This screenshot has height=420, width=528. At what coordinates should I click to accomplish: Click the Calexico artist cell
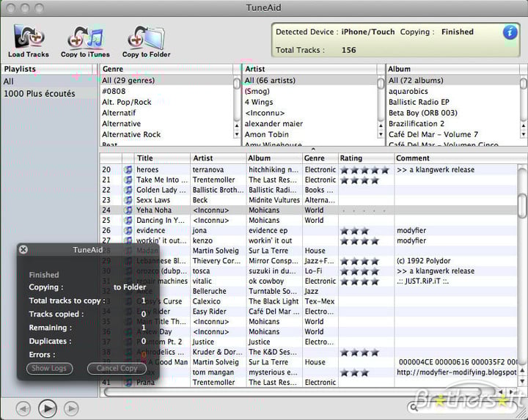tap(219, 301)
